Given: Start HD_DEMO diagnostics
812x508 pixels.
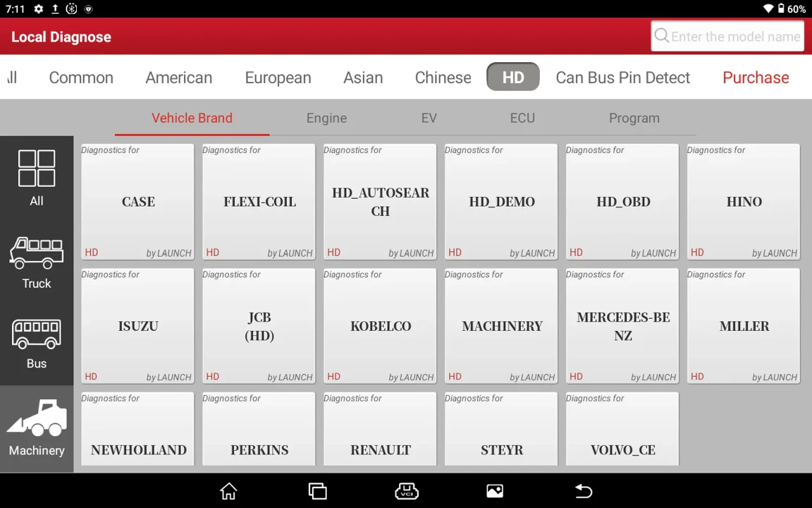Looking at the screenshot, I should point(501,201).
